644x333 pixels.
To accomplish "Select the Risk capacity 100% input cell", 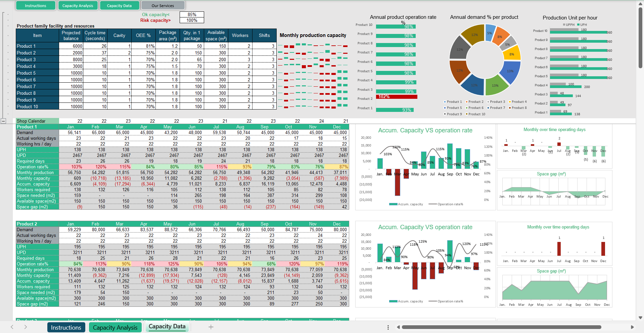I will (192, 20).
